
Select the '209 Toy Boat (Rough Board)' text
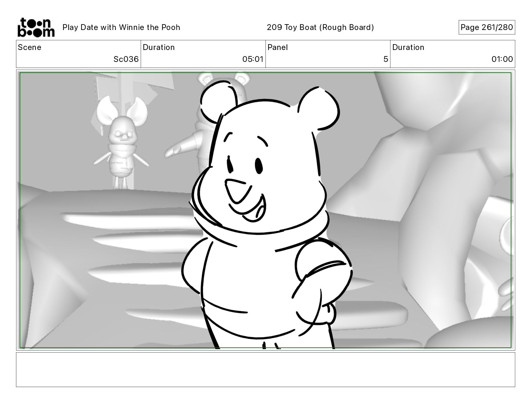[x=320, y=27]
